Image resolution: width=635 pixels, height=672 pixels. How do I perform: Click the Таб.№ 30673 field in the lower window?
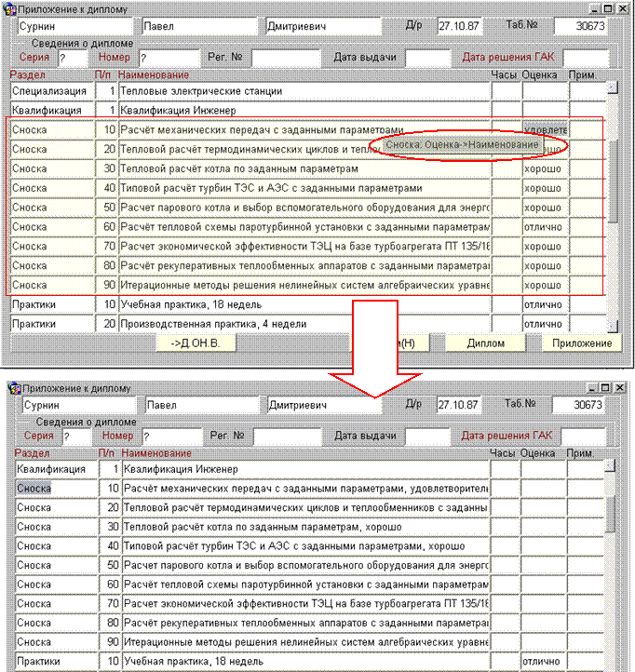[578, 405]
